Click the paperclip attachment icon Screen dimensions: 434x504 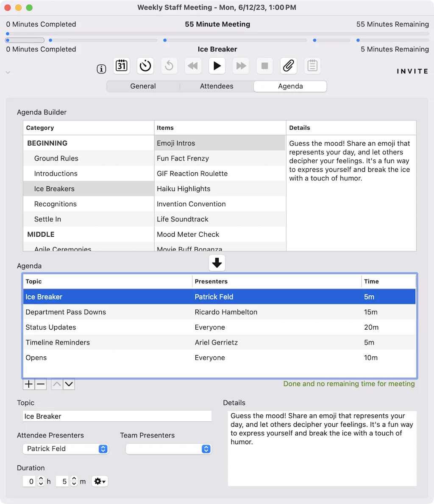coord(288,66)
